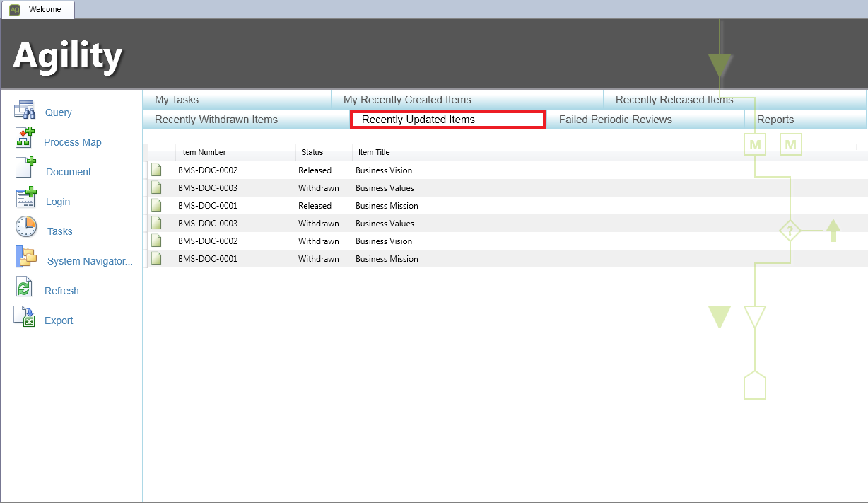Click the Document text link
The image size is (868, 503).
pos(69,172)
